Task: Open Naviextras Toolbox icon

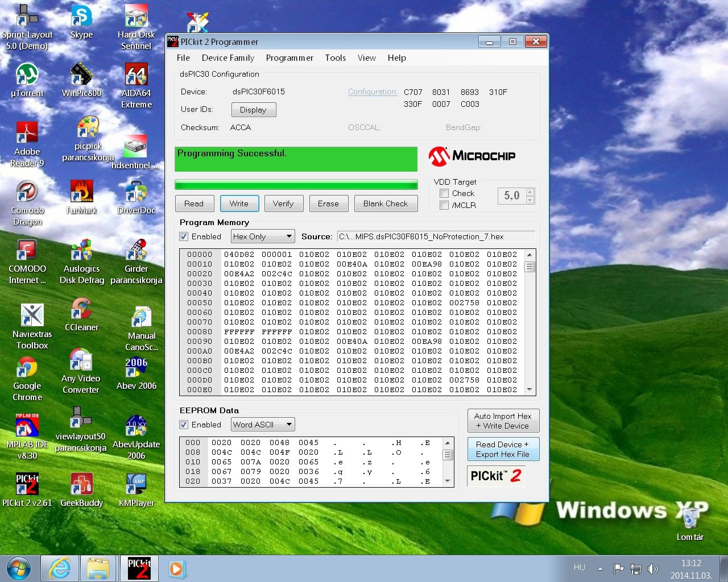Action: point(32,326)
